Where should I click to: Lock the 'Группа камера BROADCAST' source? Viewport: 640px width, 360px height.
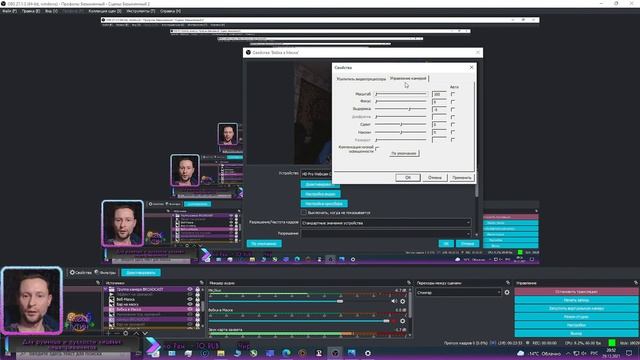coord(198,289)
